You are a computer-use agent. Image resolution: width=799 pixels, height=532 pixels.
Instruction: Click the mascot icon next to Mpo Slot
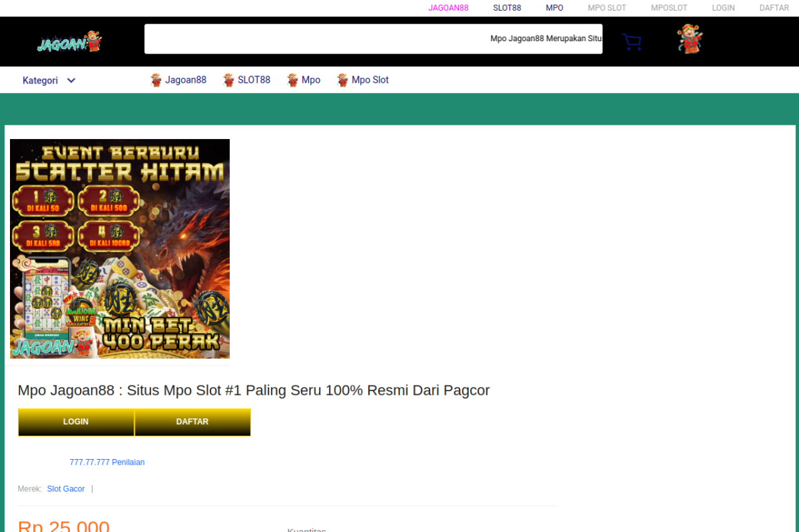[x=343, y=80]
